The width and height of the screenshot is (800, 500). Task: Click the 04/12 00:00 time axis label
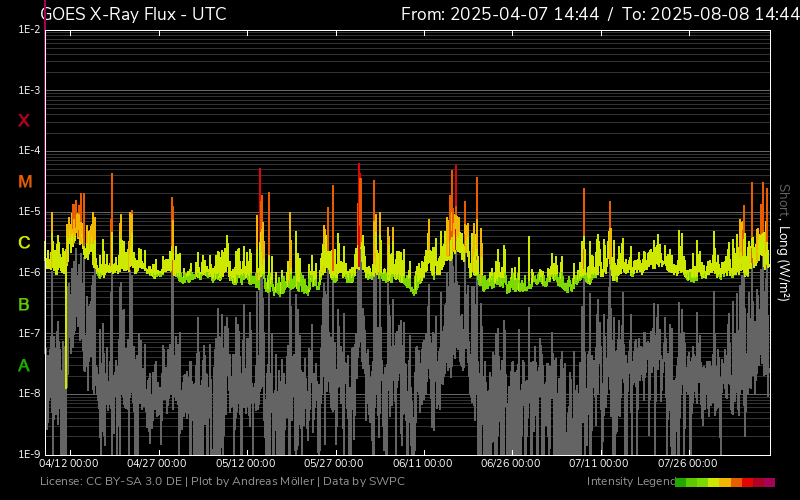(x=69, y=463)
